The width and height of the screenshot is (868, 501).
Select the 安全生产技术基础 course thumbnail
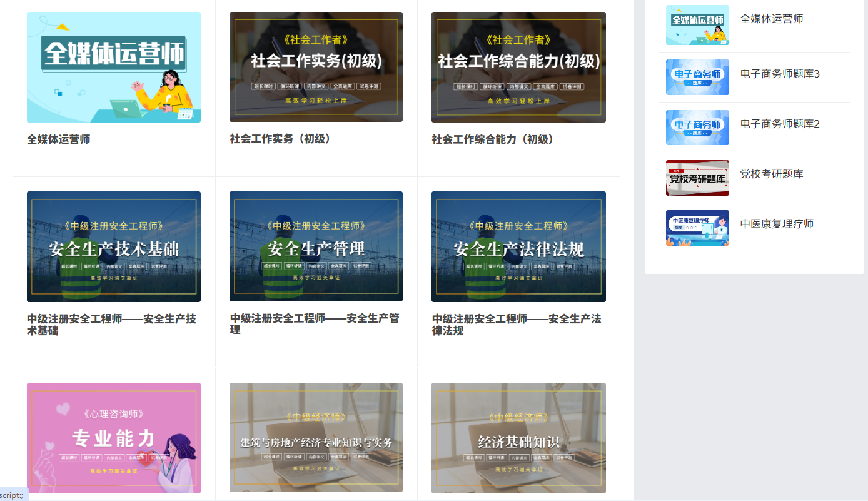[114, 246]
